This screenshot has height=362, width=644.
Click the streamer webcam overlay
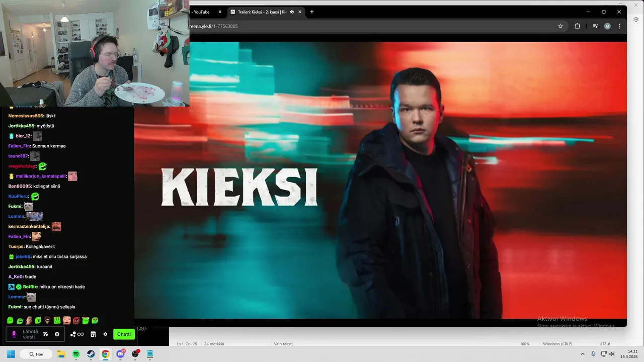point(95,53)
